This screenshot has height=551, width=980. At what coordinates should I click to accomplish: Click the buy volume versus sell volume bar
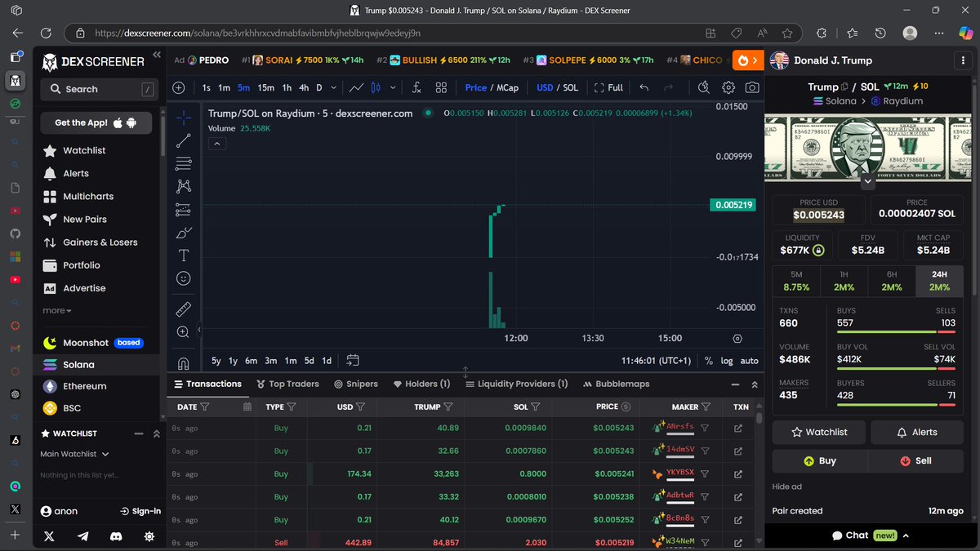tap(896, 368)
